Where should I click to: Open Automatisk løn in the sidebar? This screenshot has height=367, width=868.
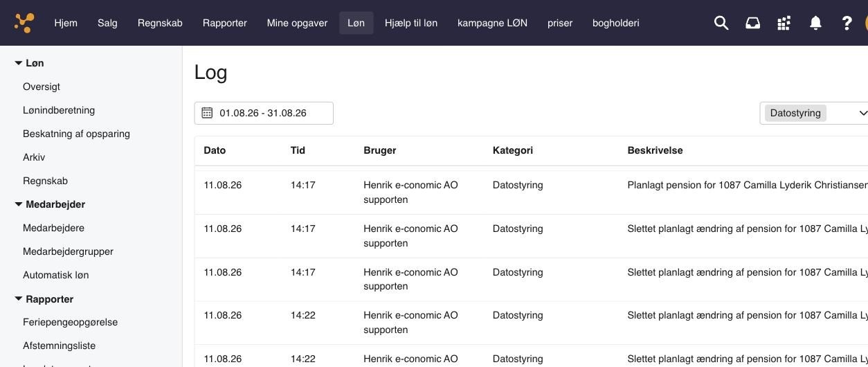pyautogui.click(x=55, y=275)
